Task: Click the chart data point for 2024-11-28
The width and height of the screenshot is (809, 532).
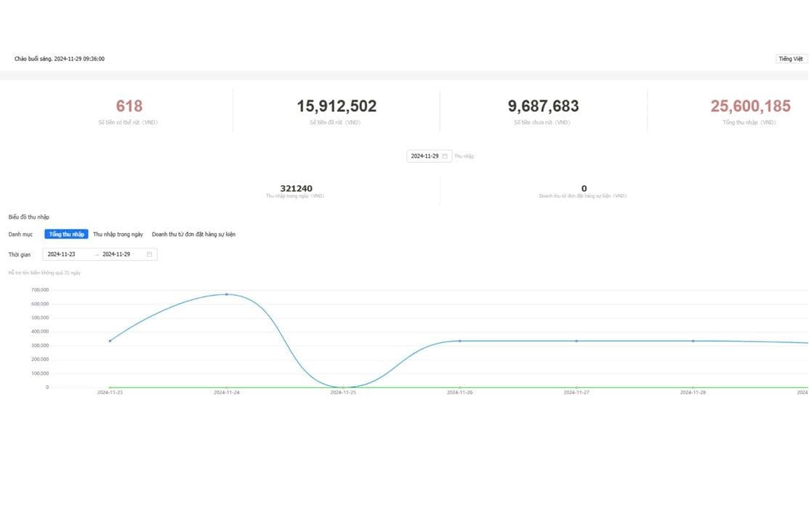Action: coord(693,341)
